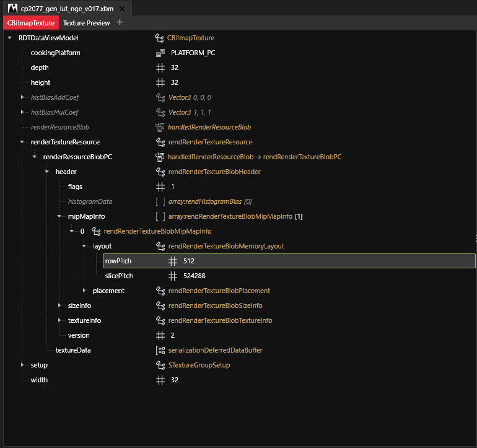The image size is (477, 448).
Task: Click the PLATFORM_PC enum icon beside cookingPlatform
Action: tap(160, 53)
